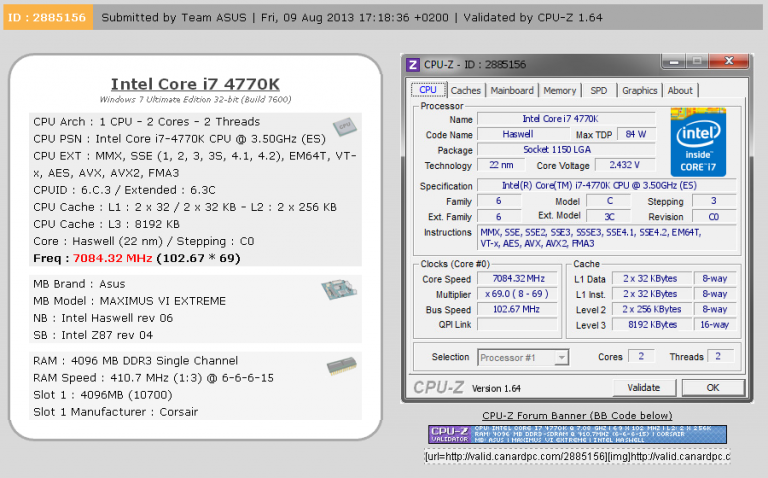
Task: Switch to the CPU tab
Action: point(428,90)
